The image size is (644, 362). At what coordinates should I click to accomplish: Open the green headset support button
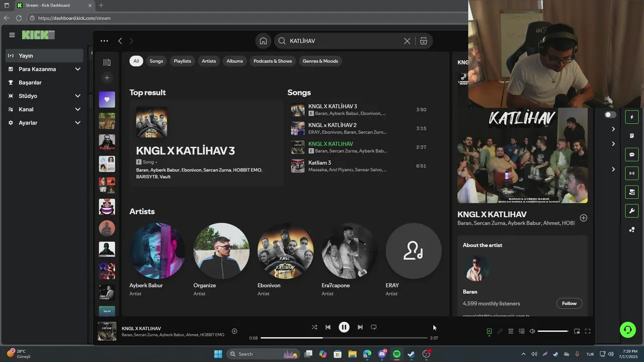point(628,330)
